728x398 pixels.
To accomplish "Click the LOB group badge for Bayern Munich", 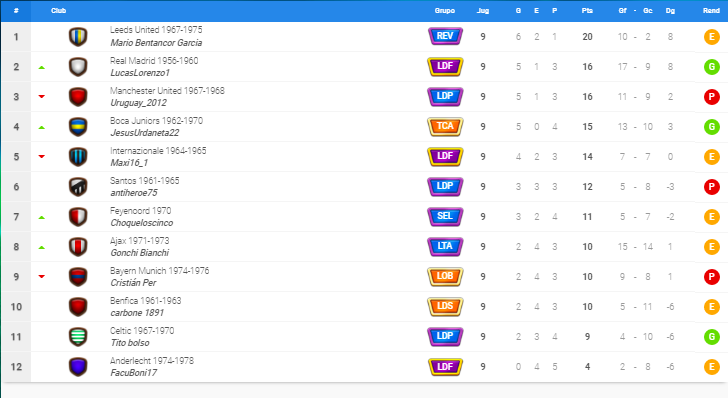I will coord(445,276).
